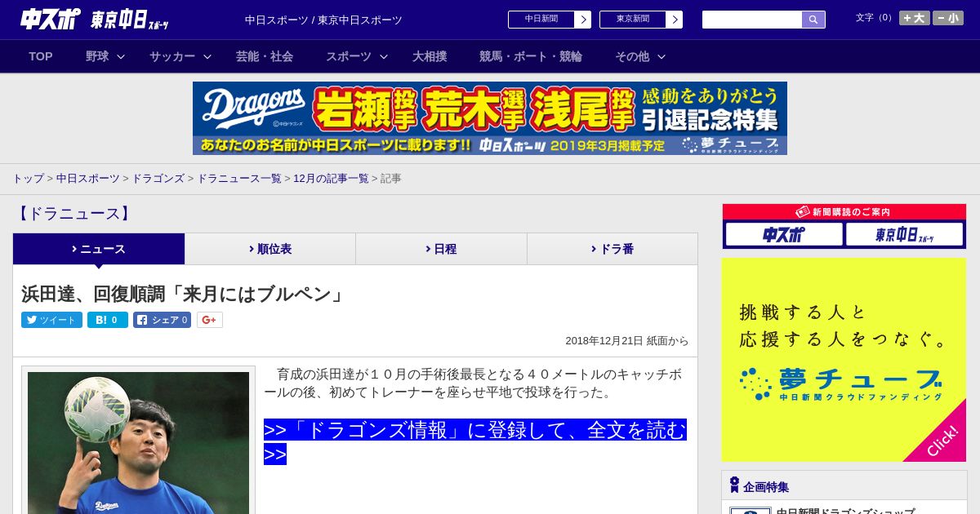
Task: Go to TOP in the navigation bar
Action: [x=41, y=56]
